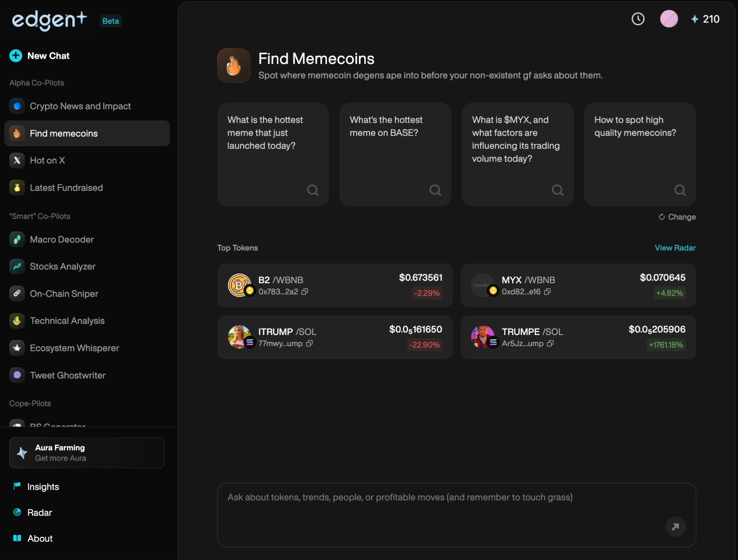The height and width of the screenshot is (560, 738).
Task: Choose 'hottest meme on BASE' suggestion
Action: click(395, 154)
